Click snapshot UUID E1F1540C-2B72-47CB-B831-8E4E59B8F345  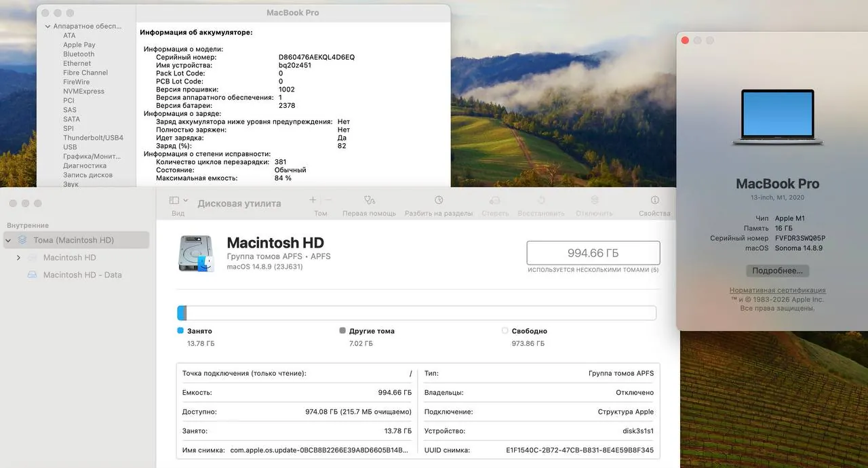(x=580, y=450)
